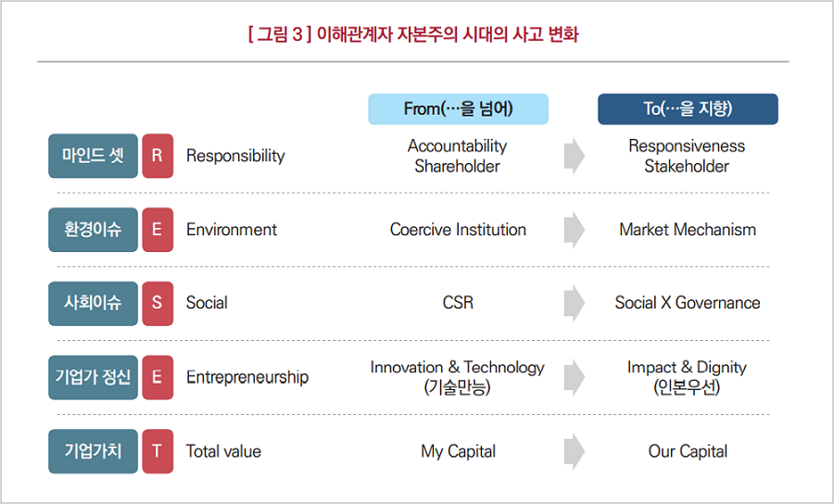
Task: Click the 마인드 셋 label box
Action: (x=93, y=156)
